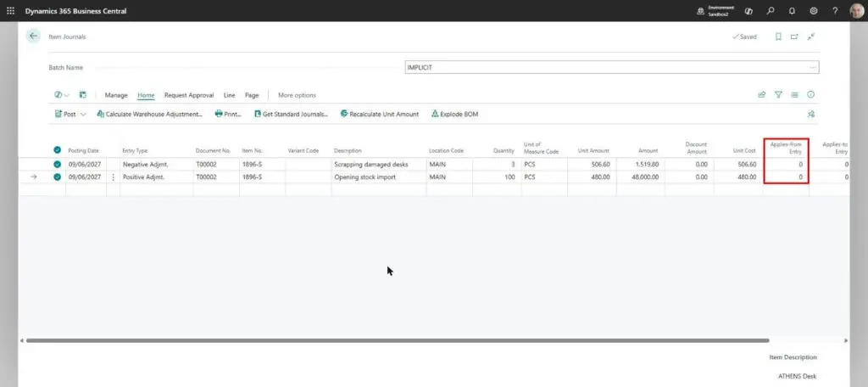Click unit amount cell 506.60
This screenshot has height=387, width=868.
[x=592, y=165]
